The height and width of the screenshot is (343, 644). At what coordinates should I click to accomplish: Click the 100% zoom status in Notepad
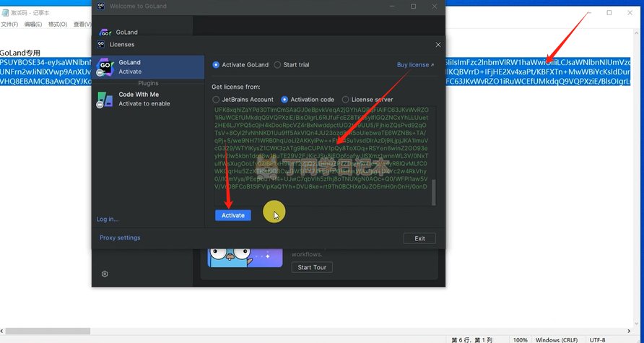tap(520, 339)
